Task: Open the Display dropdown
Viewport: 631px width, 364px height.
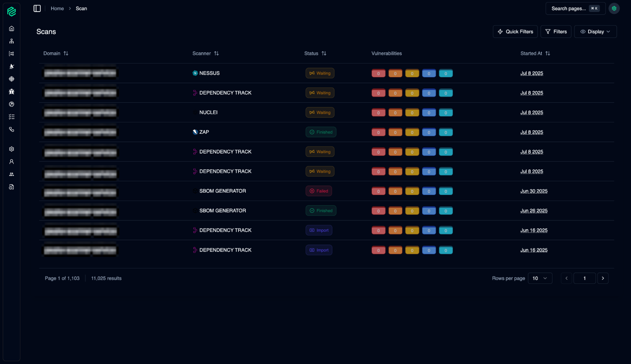Action: click(x=595, y=32)
